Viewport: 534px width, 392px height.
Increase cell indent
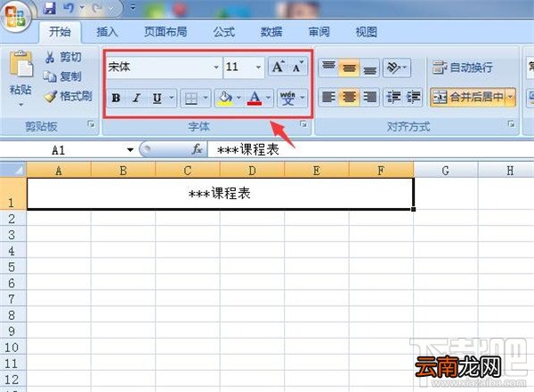click(x=413, y=97)
